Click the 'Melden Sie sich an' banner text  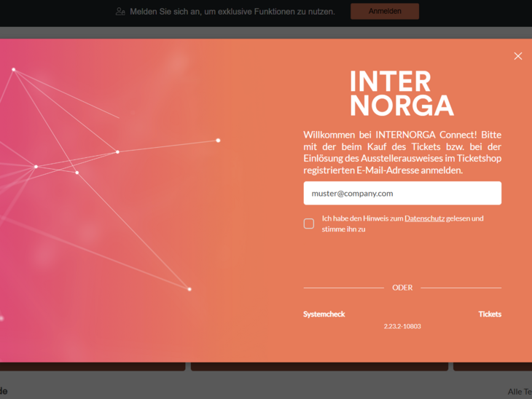tap(232, 12)
